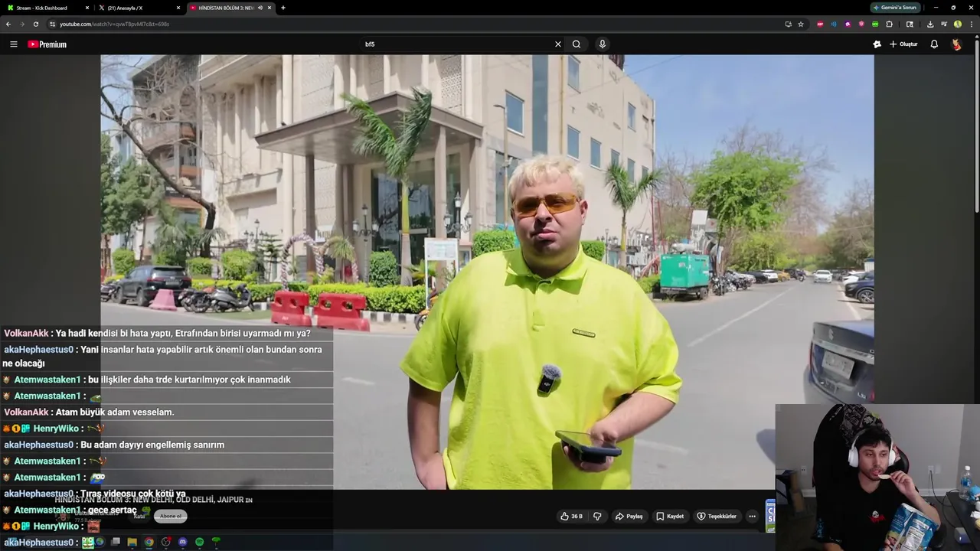980x551 pixels.
Task: Open a new browser tab
Action: tap(283, 8)
